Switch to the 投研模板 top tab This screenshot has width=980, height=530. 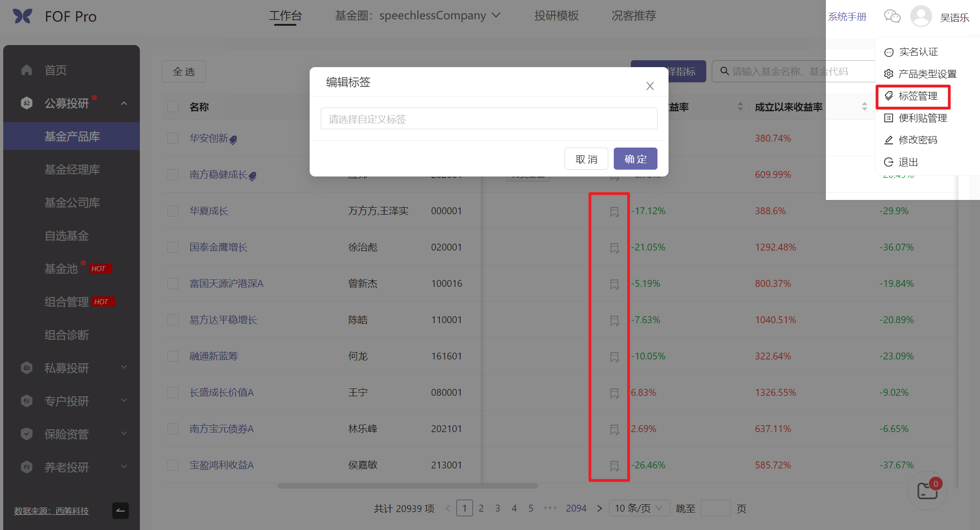click(556, 16)
